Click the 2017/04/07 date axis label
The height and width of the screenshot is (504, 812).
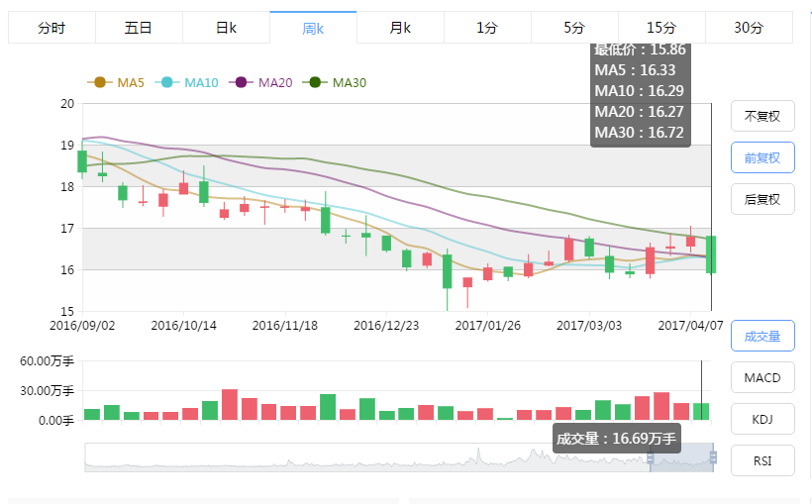690,326
